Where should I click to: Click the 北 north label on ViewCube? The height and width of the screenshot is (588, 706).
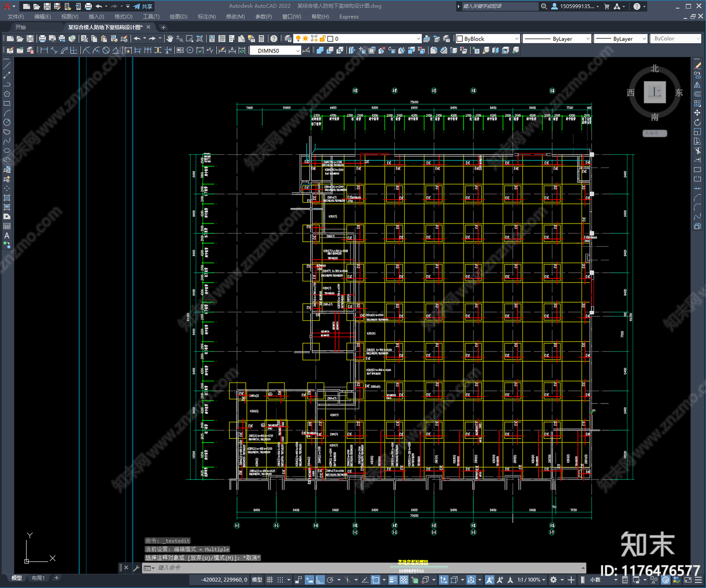[x=654, y=69]
